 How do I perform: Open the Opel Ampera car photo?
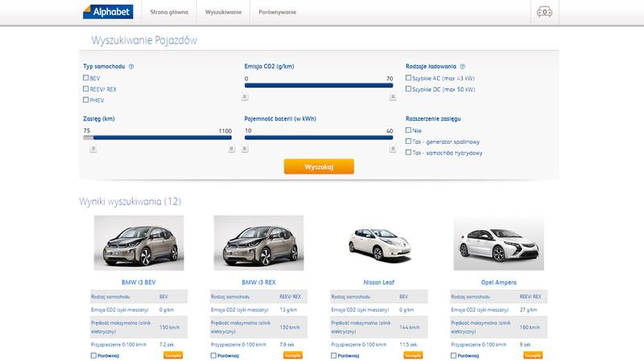[498, 243]
